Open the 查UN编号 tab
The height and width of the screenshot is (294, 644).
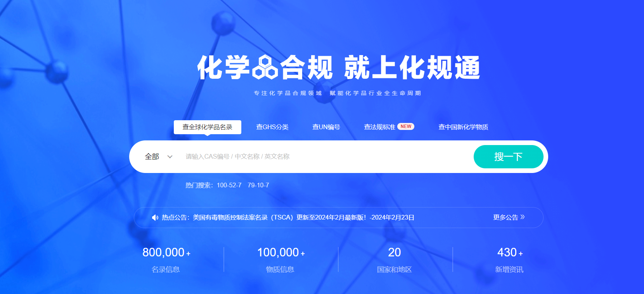326,127
